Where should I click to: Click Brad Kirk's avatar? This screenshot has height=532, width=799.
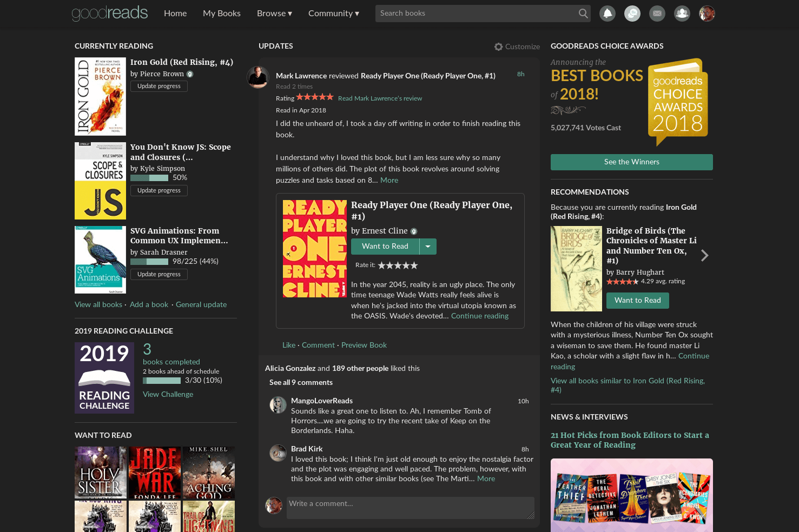coord(278,453)
